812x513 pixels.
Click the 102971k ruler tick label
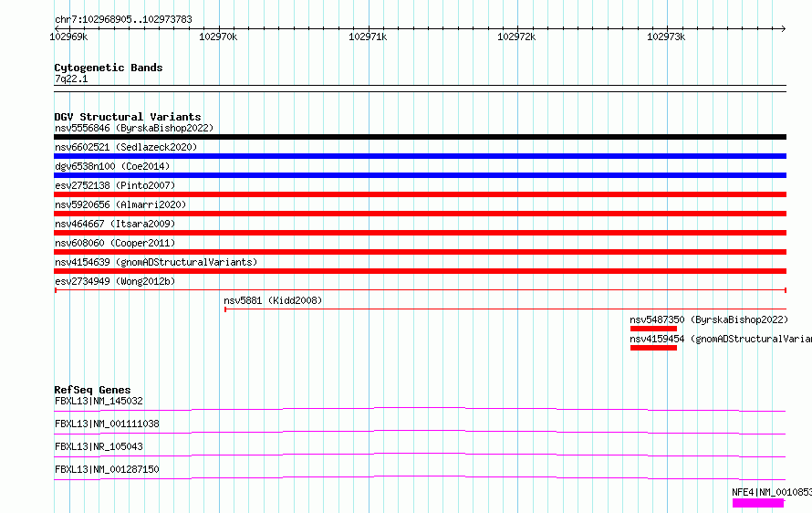click(x=368, y=37)
